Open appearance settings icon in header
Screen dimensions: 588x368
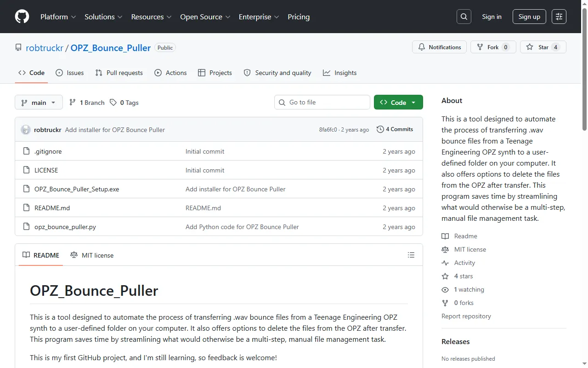[559, 17]
